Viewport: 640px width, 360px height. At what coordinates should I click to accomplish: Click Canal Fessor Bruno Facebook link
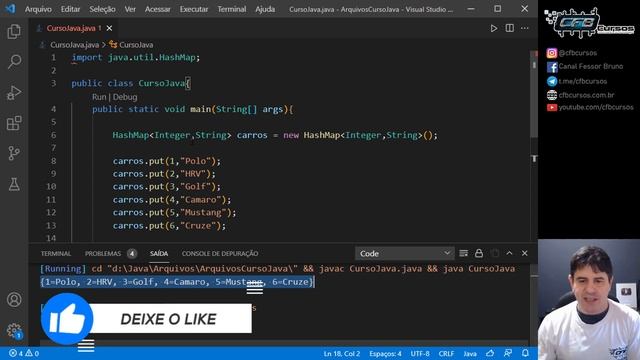[585, 67]
